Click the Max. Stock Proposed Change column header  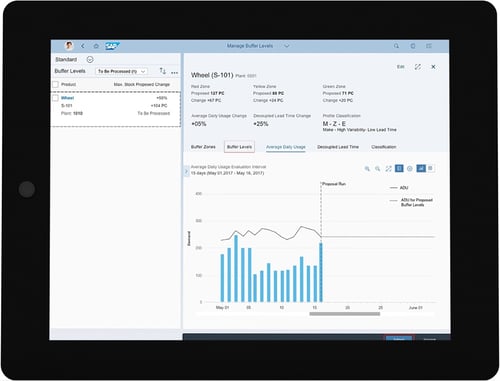pos(142,84)
